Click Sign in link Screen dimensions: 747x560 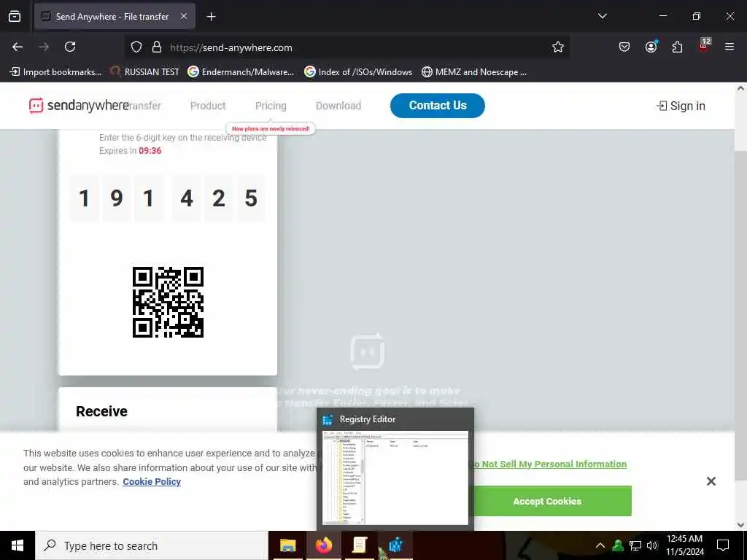(681, 106)
